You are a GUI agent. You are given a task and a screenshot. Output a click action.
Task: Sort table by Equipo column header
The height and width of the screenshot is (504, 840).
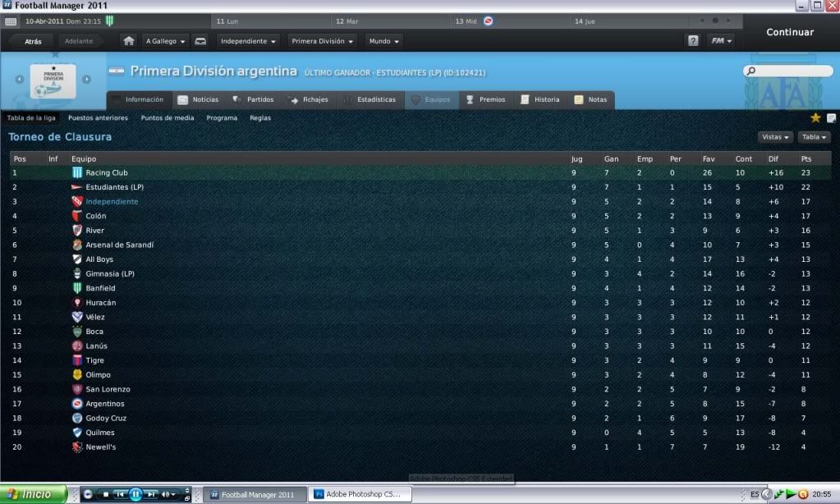click(x=84, y=159)
